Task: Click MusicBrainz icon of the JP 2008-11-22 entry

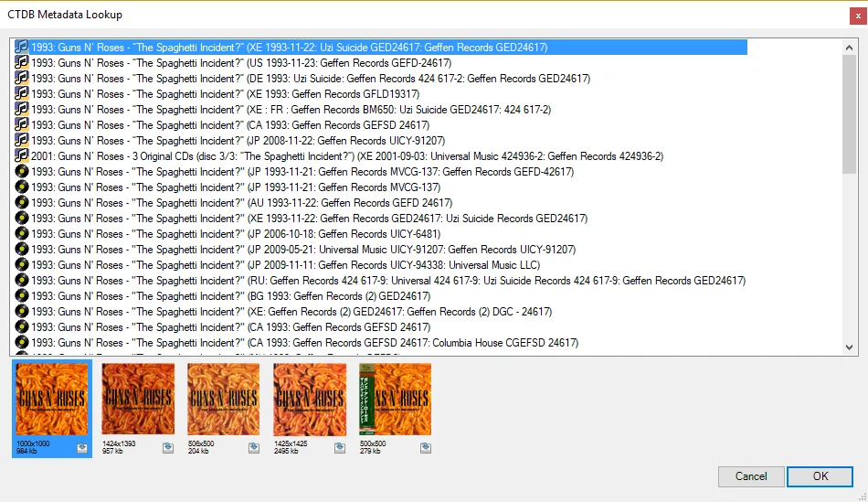Action: click(x=22, y=140)
